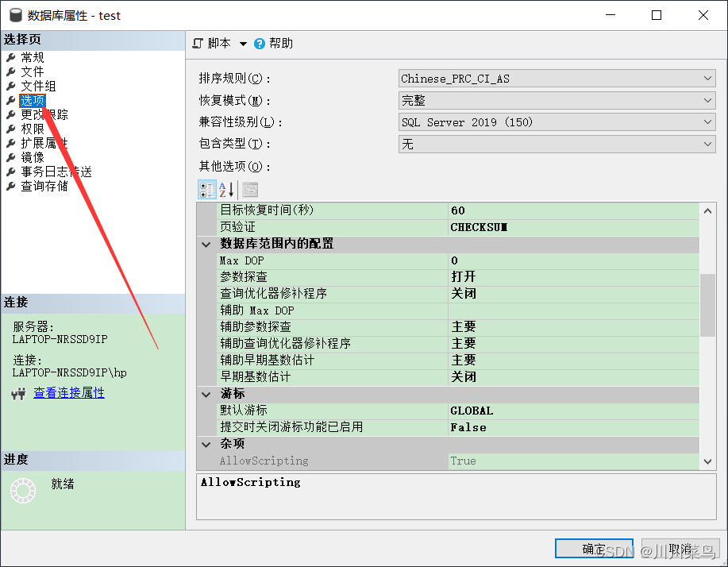Click wrench icon beside 更改跟踪 page
The height and width of the screenshot is (567, 728).
(10, 114)
